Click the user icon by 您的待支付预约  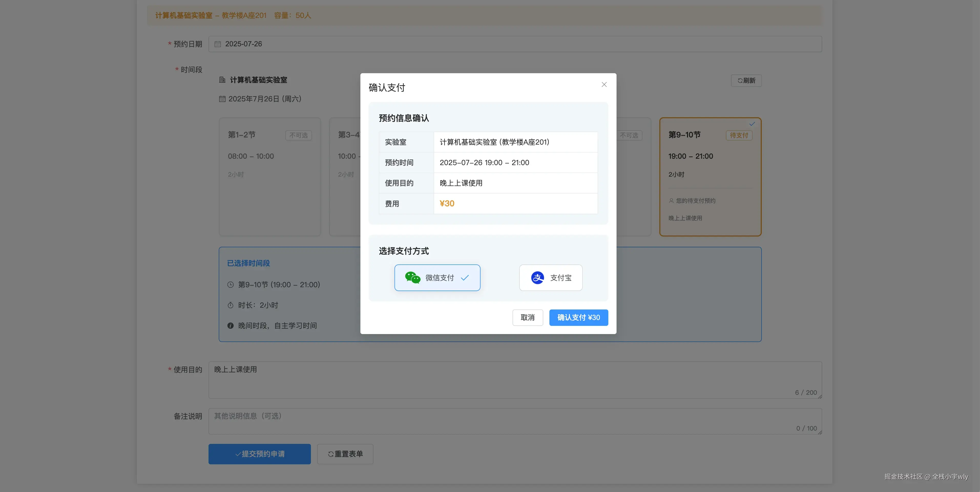pyautogui.click(x=671, y=201)
